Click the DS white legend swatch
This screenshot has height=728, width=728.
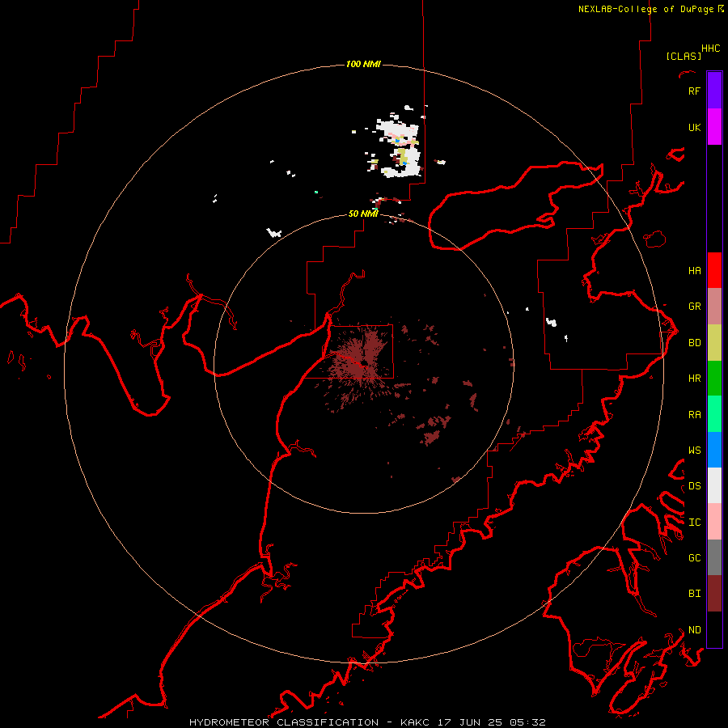click(x=714, y=485)
